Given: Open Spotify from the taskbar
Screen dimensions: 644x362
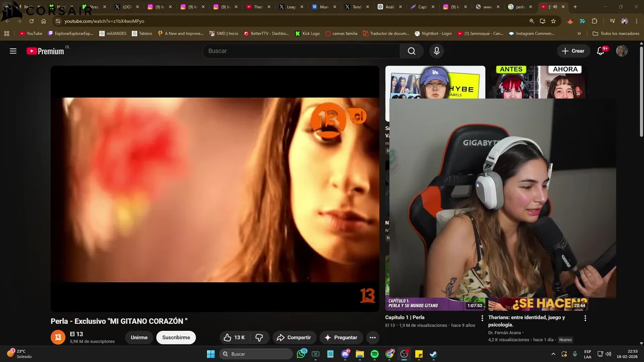Looking at the screenshot, I should (374, 354).
